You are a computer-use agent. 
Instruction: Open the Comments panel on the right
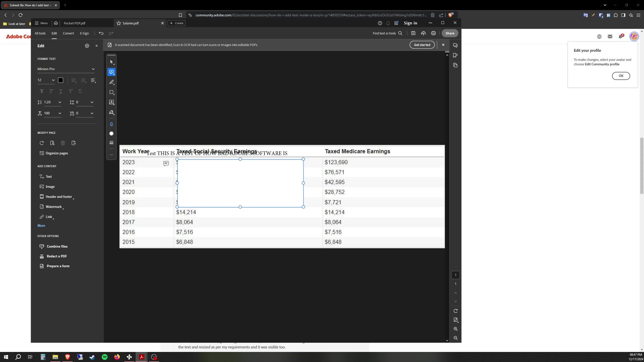pyautogui.click(x=455, y=45)
